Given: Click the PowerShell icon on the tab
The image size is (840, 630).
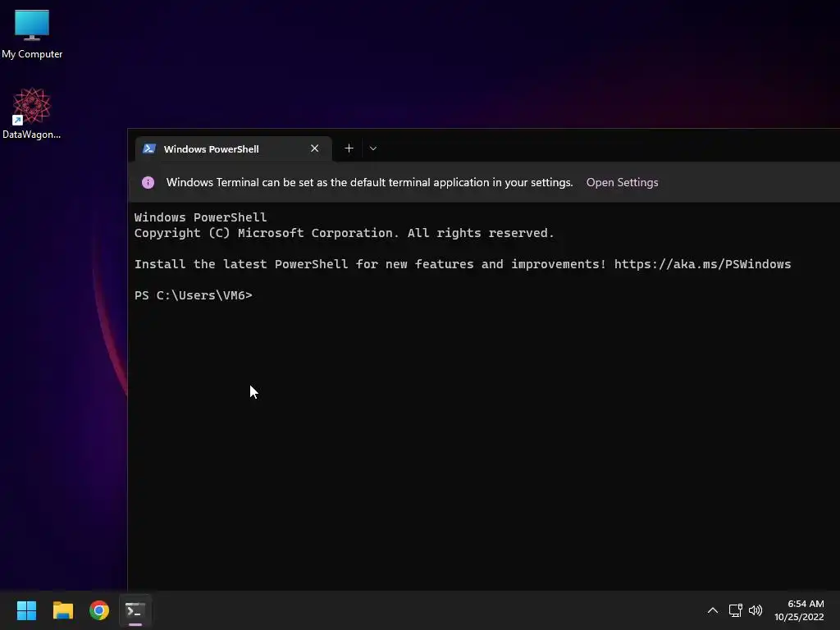Looking at the screenshot, I should point(149,149).
